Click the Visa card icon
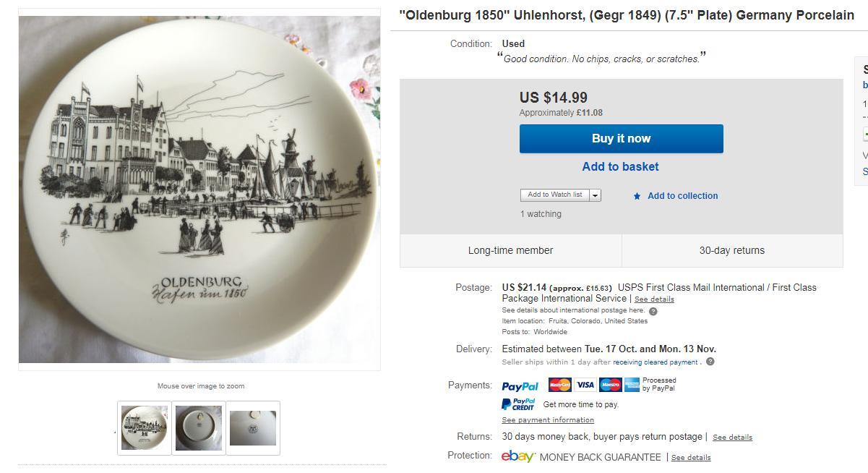This screenshot has width=868, height=473. click(585, 385)
